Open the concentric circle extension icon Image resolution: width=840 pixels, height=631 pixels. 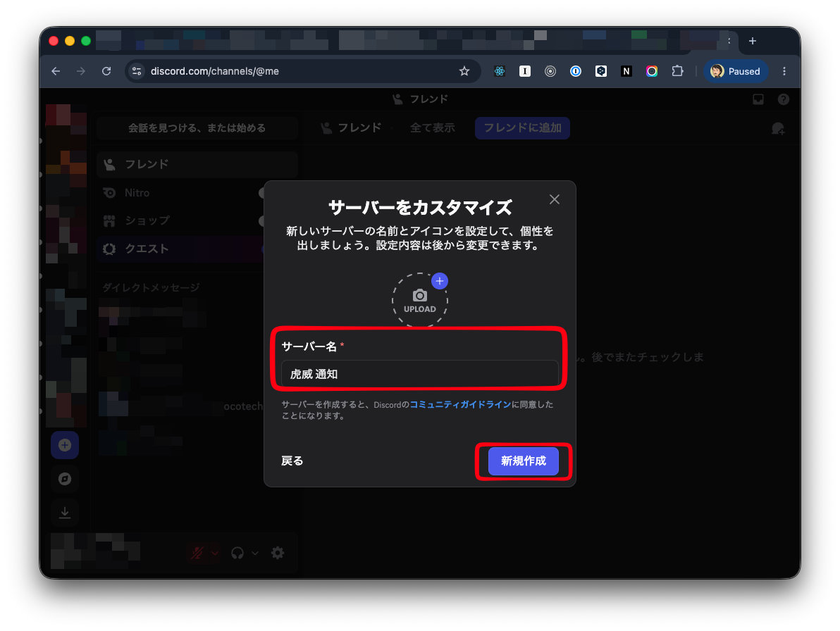550,71
